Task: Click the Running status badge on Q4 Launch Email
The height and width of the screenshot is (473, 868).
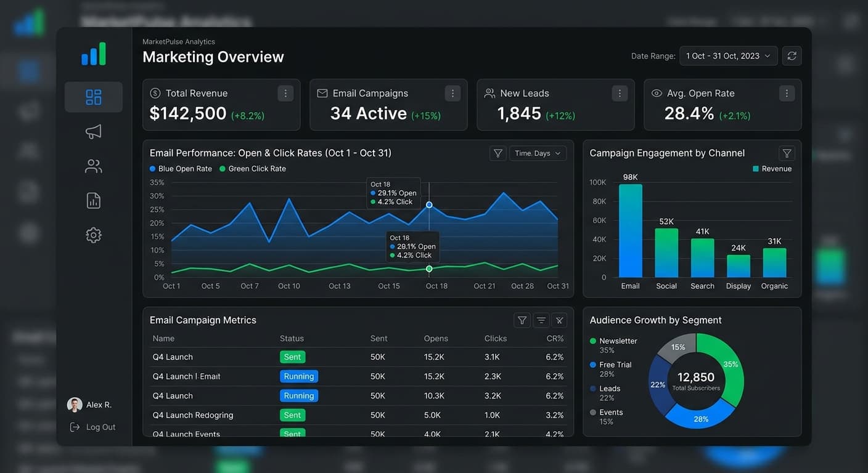Action: (298, 376)
